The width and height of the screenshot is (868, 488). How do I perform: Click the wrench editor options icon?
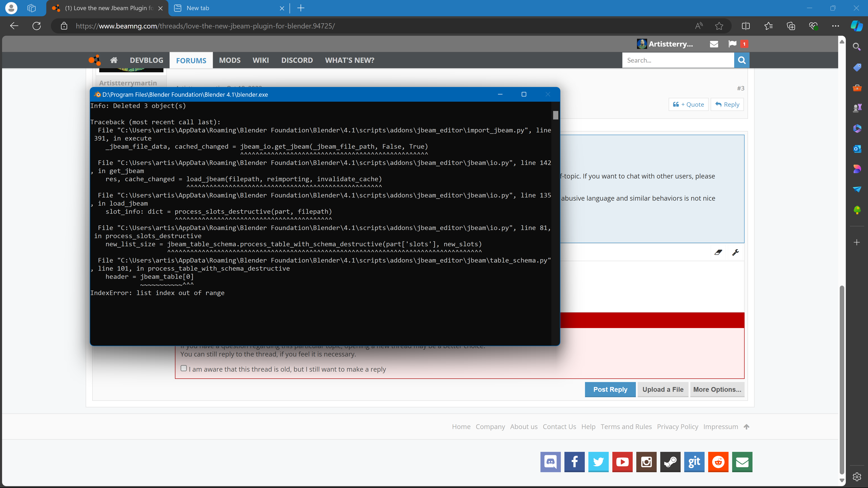736,252
